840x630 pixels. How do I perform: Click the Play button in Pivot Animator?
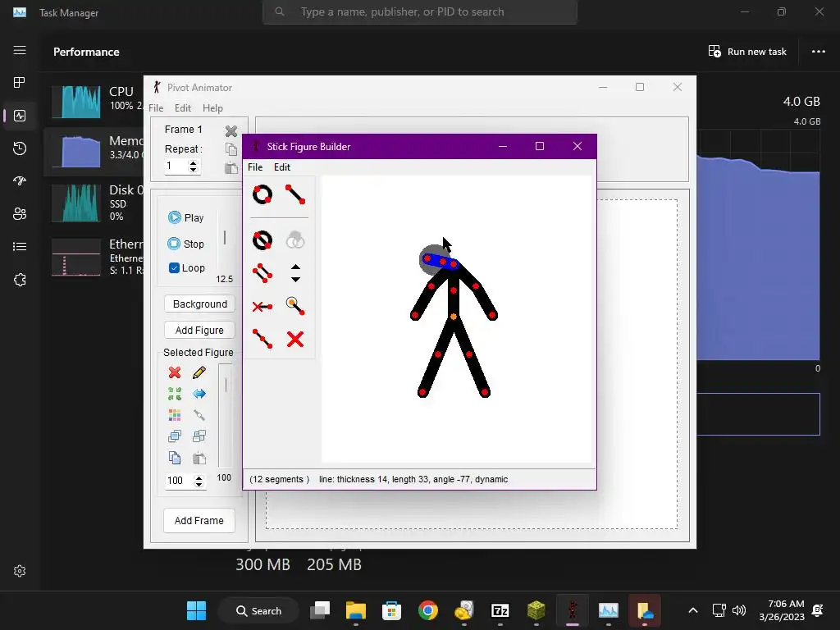(186, 217)
